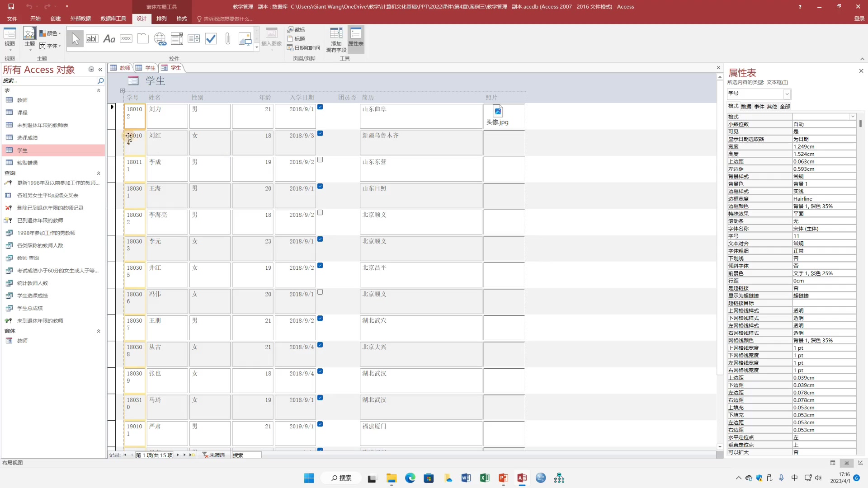
Task: Click the record search box
Action: pos(246,455)
